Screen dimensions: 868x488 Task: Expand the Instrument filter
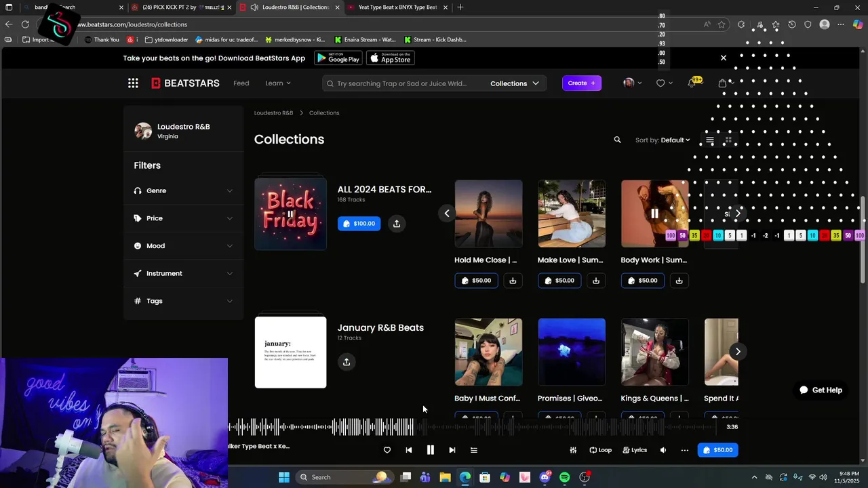183,274
